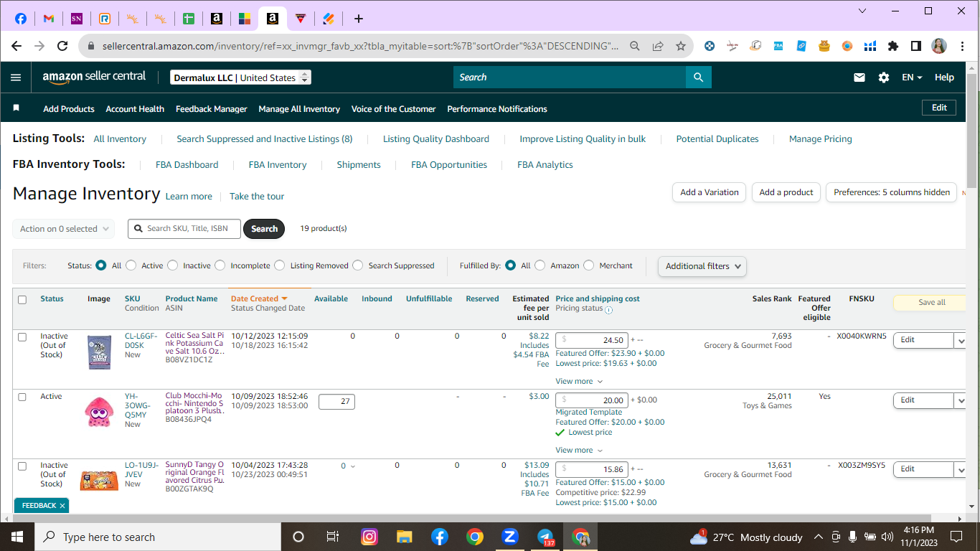This screenshot has height=551, width=980.
Task: Select Fulfilled By Merchant filter
Action: click(589, 265)
